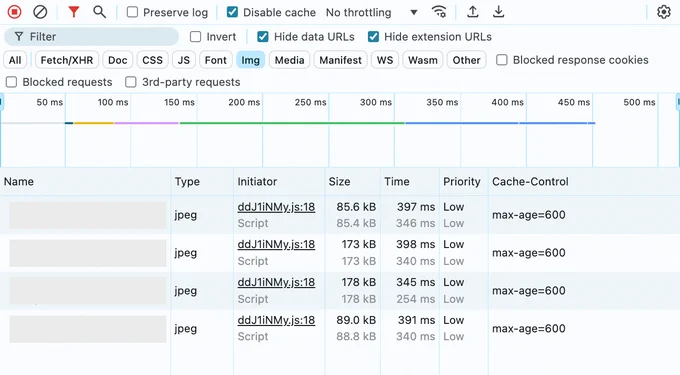Viewport: 680px width, 375px height.
Task: Check 3rd-party requests option
Action: pos(131,82)
